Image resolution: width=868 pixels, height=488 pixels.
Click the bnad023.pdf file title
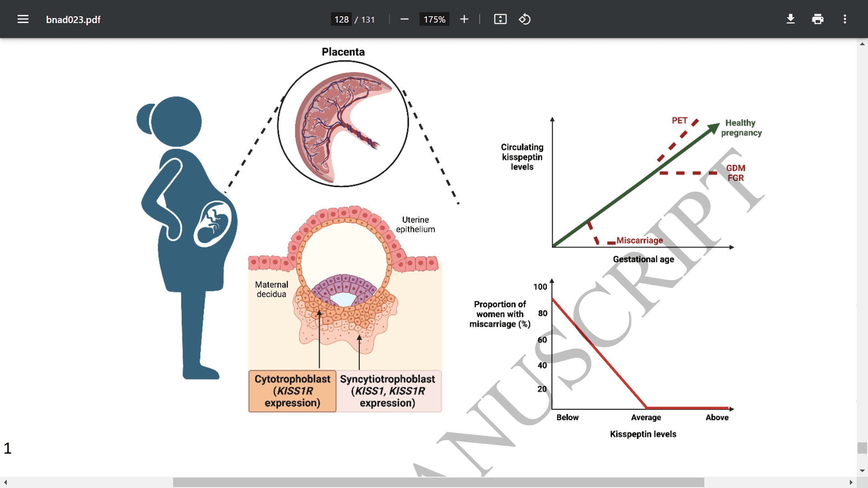tap(73, 19)
